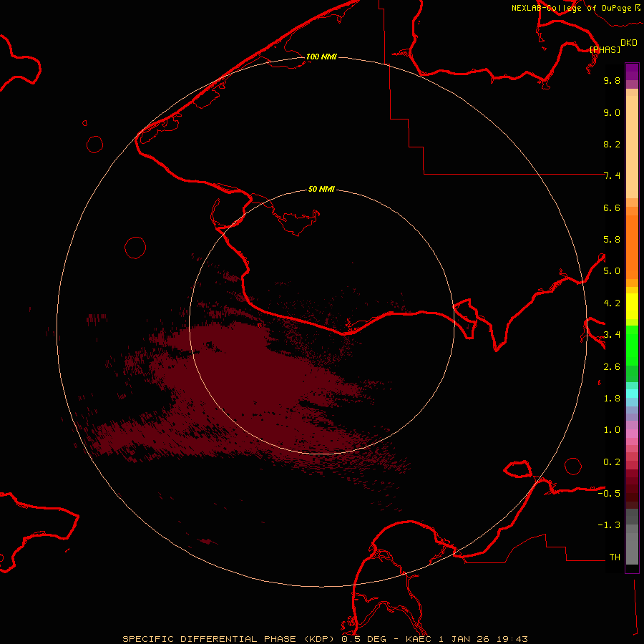Click the Specific Differential Phase (KDP) caption
The width and height of the screenshot is (644, 644).
[228, 639]
